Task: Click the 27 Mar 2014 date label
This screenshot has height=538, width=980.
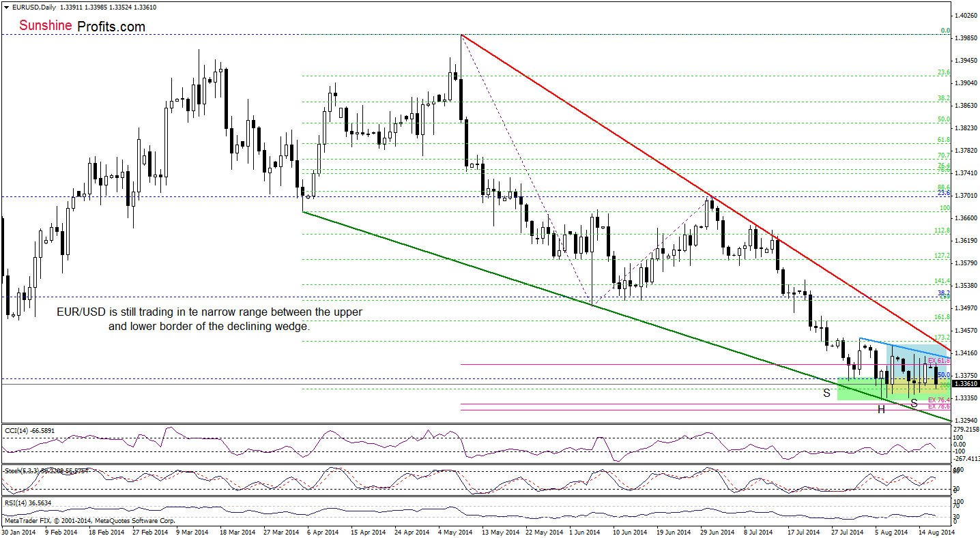Action: coord(280,532)
